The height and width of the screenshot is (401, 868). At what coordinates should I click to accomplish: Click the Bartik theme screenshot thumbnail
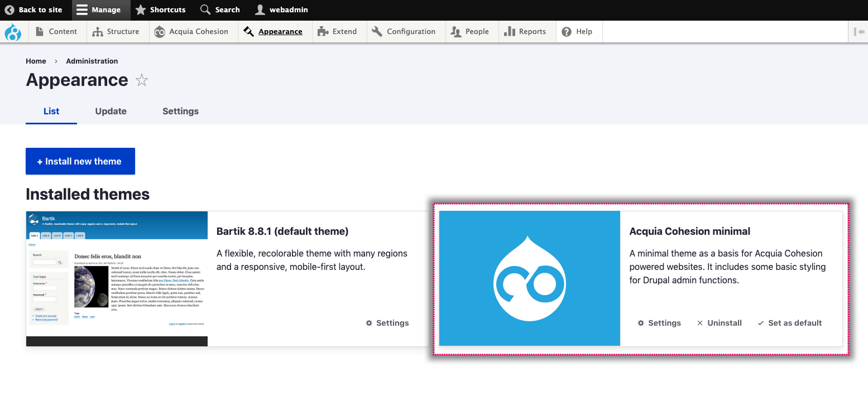pos(117,278)
